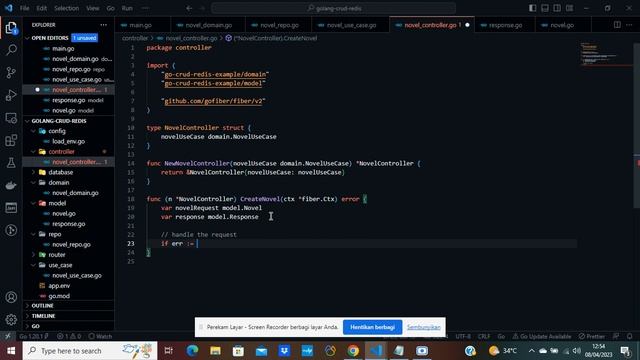The image size is (640, 360).
Task: Click Go Update Available in status bar
Action: click(542, 336)
